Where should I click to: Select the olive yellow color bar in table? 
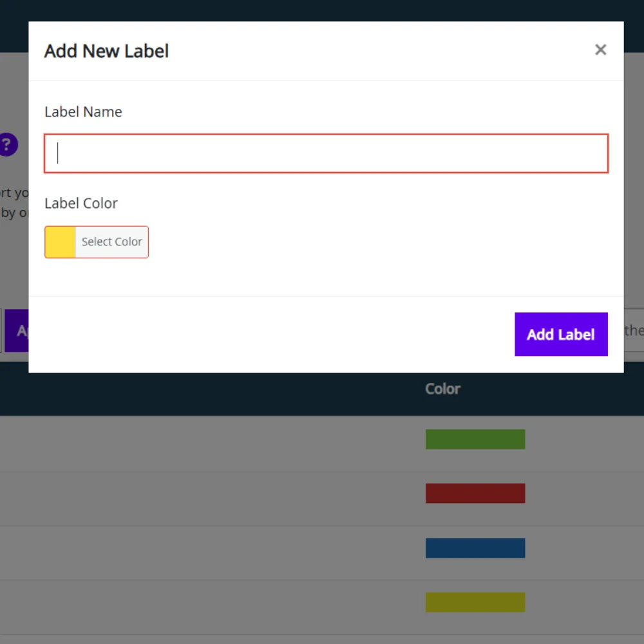coord(475,602)
